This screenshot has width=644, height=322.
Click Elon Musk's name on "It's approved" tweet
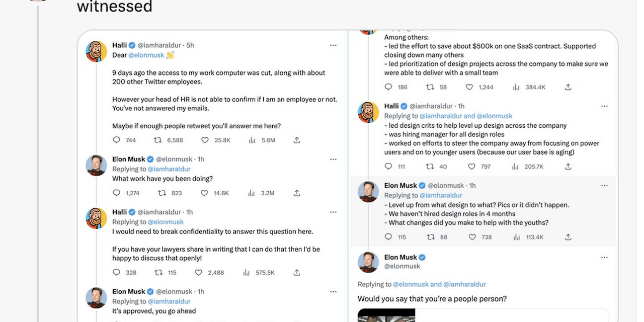point(128,291)
